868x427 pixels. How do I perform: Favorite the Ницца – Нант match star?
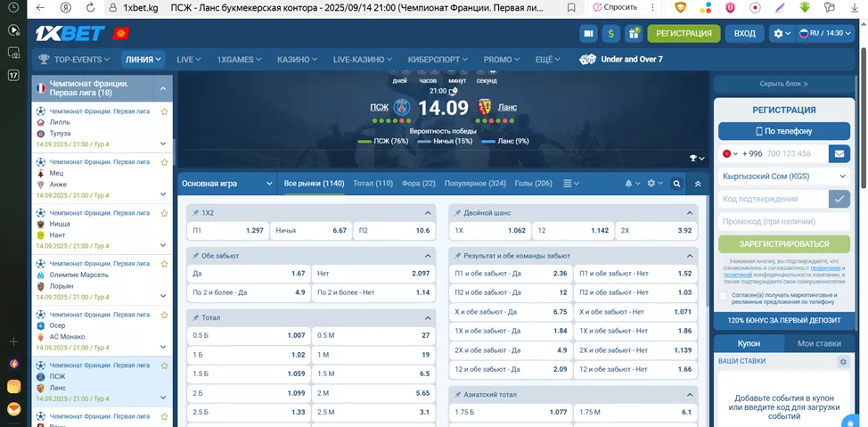(164, 213)
